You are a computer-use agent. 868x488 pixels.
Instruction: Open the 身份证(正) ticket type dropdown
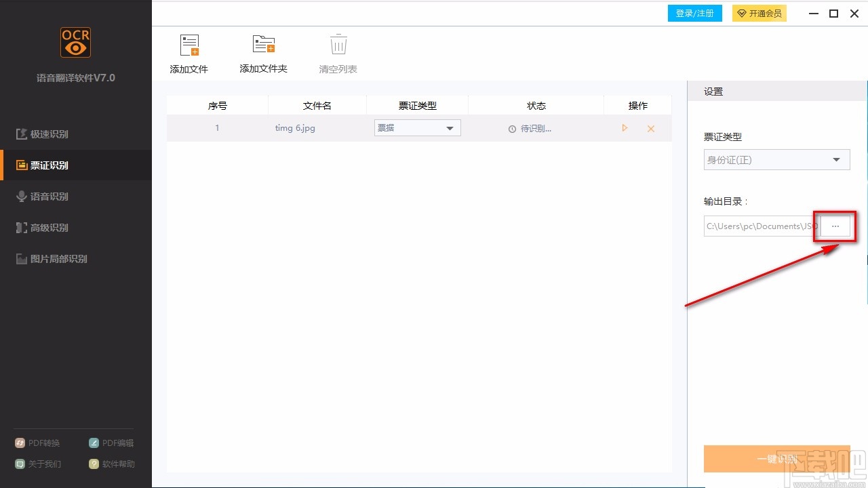777,160
